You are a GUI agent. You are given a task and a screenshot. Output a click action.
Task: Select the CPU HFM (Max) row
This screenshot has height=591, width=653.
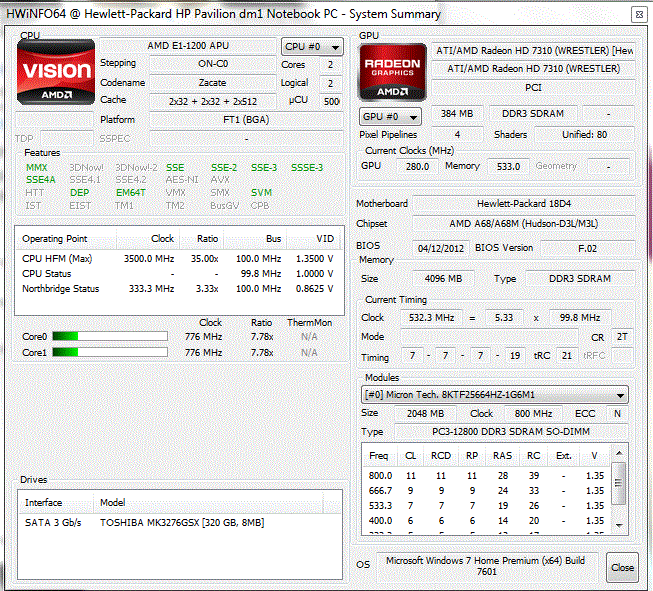point(179,259)
